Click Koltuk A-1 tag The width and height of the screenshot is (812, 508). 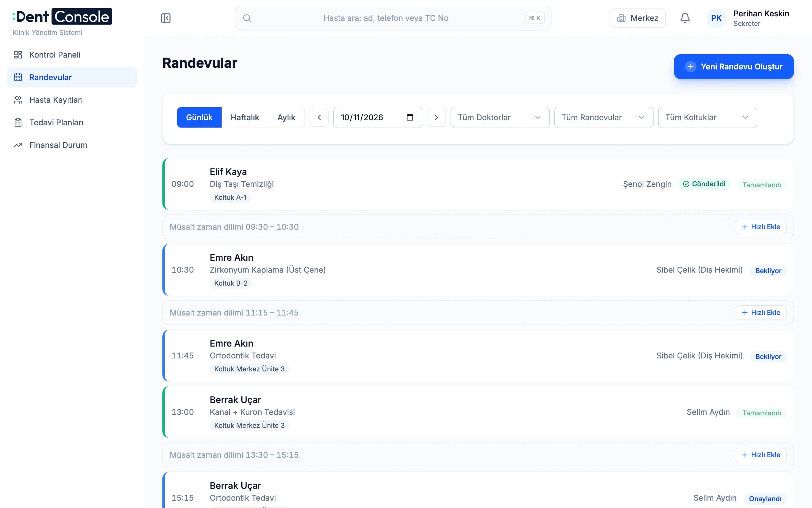pos(230,197)
